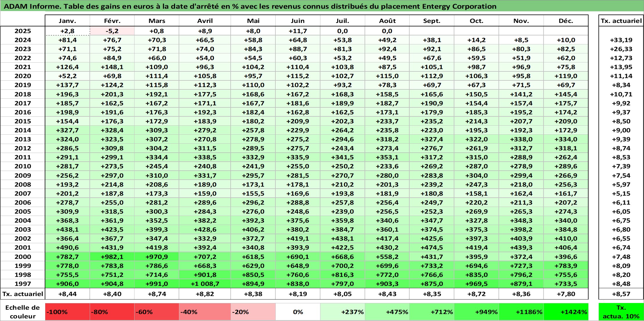644x321 pixels.
Task: Click the +1424% bright green swatch
Action: [x=566, y=312]
